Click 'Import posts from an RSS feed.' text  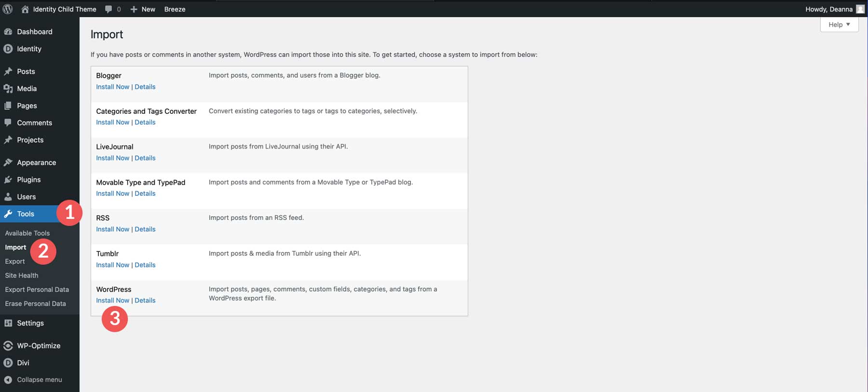pos(256,217)
